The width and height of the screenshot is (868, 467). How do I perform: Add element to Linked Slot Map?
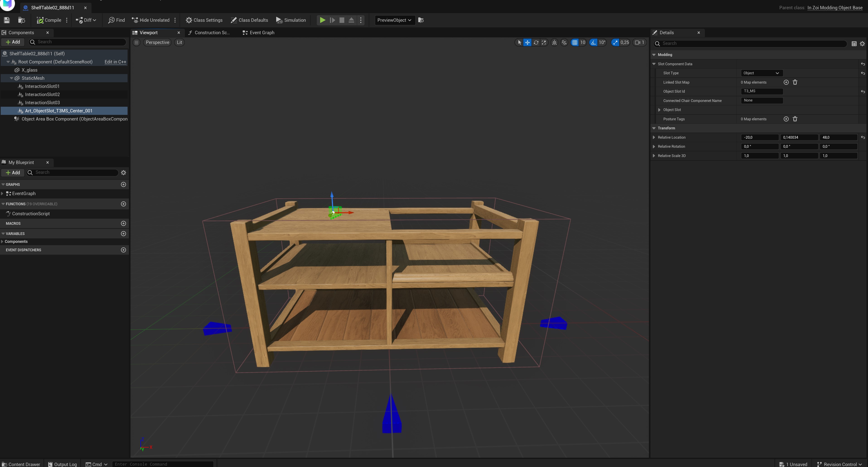(x=786, y=82)
